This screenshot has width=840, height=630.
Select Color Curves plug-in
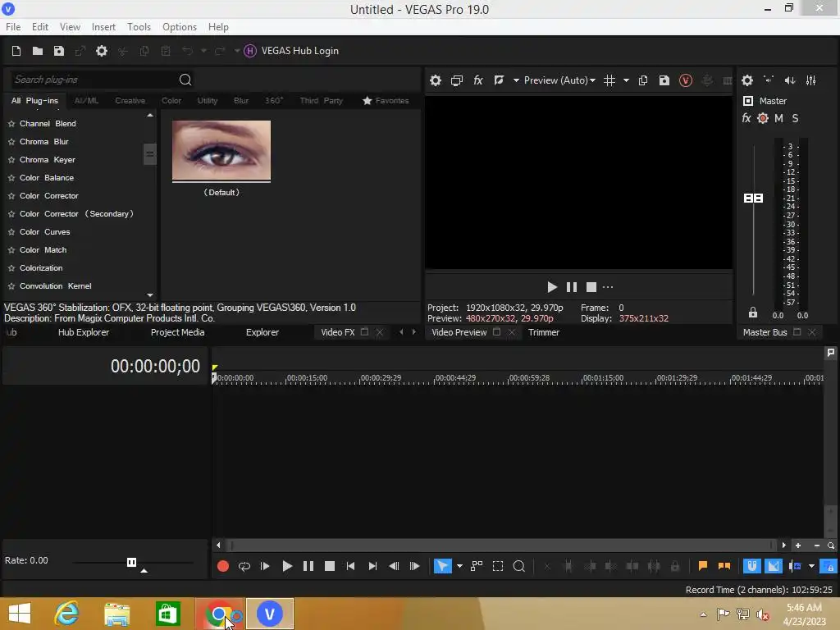pyautogui.click(x=44, y=232)
